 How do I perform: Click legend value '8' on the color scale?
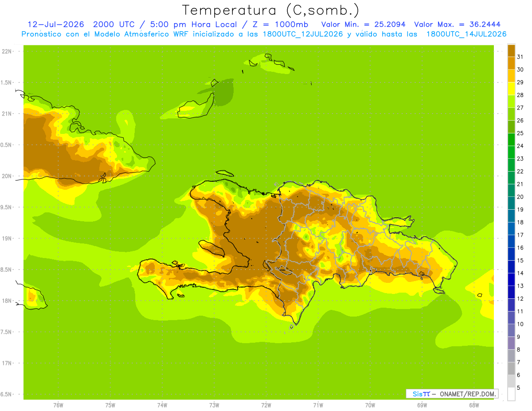coord(519,349)
